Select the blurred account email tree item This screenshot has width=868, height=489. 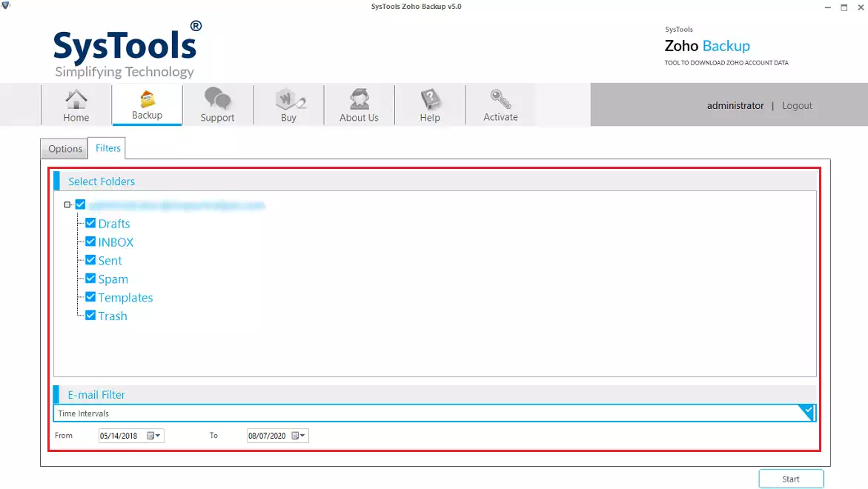click(176, 205)
